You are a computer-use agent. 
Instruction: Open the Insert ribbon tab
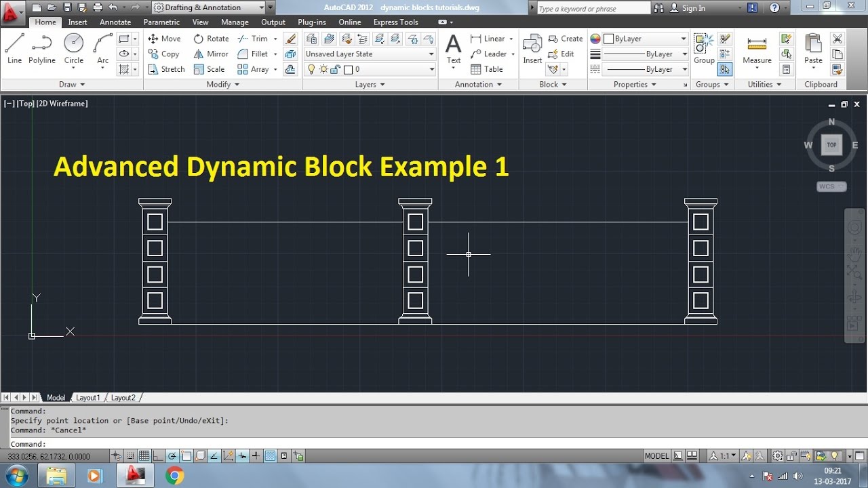(x=77, y=22)
